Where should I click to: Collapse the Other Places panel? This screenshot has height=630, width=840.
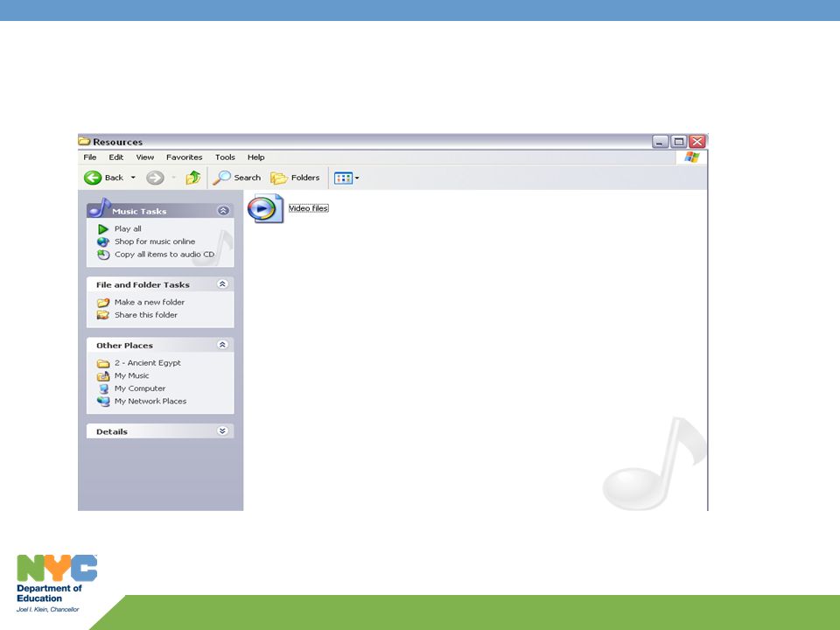coord(222,345)
